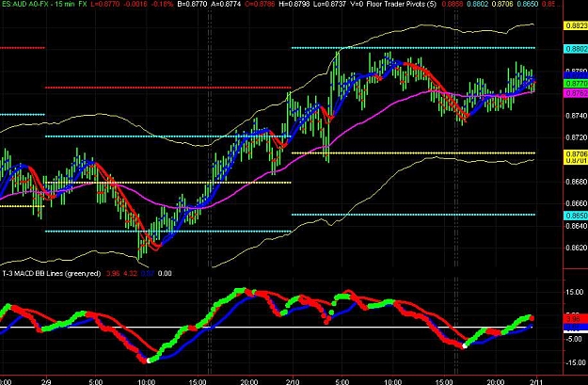This screenshot has height=385, width=588.
Task: Click the cyan 0.8650 price tag on axis
Action: pos(576,216)
